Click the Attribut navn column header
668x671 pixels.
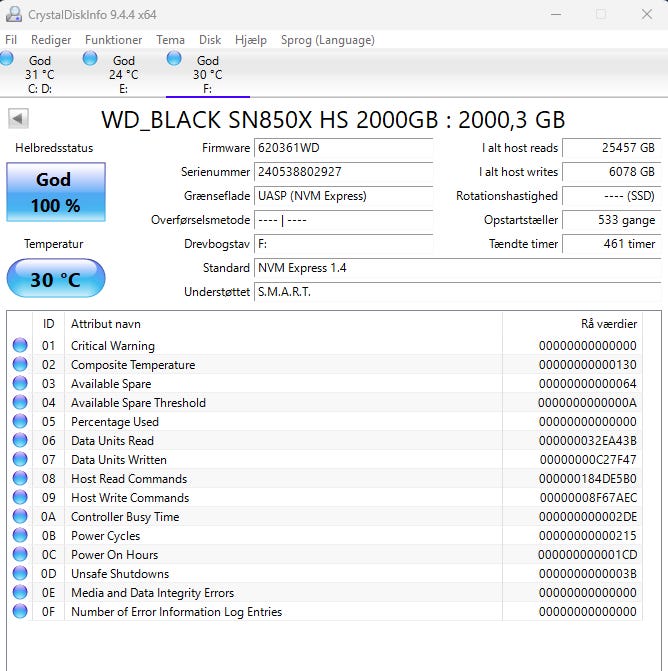[283, 324]
